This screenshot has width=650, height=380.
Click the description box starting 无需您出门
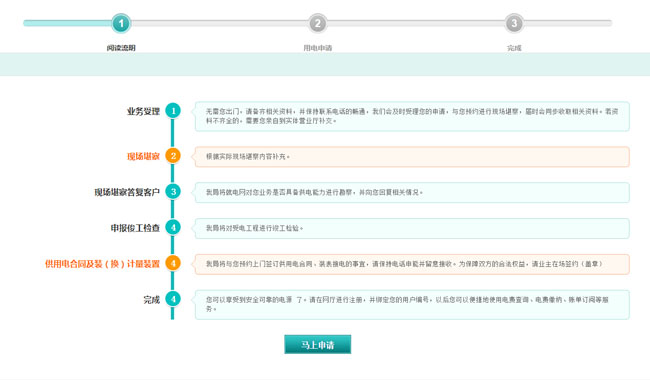pos(412,116)
